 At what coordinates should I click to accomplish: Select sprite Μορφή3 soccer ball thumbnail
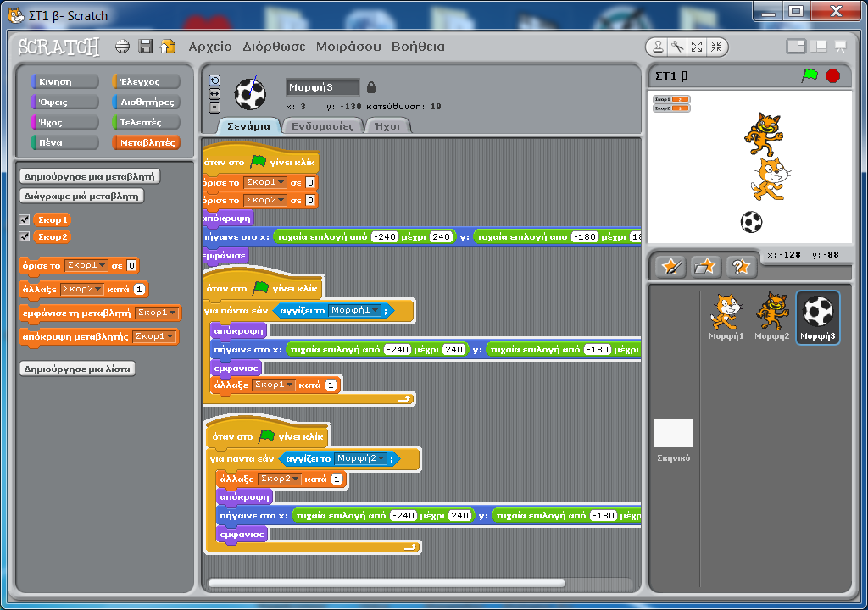(818, 317)
